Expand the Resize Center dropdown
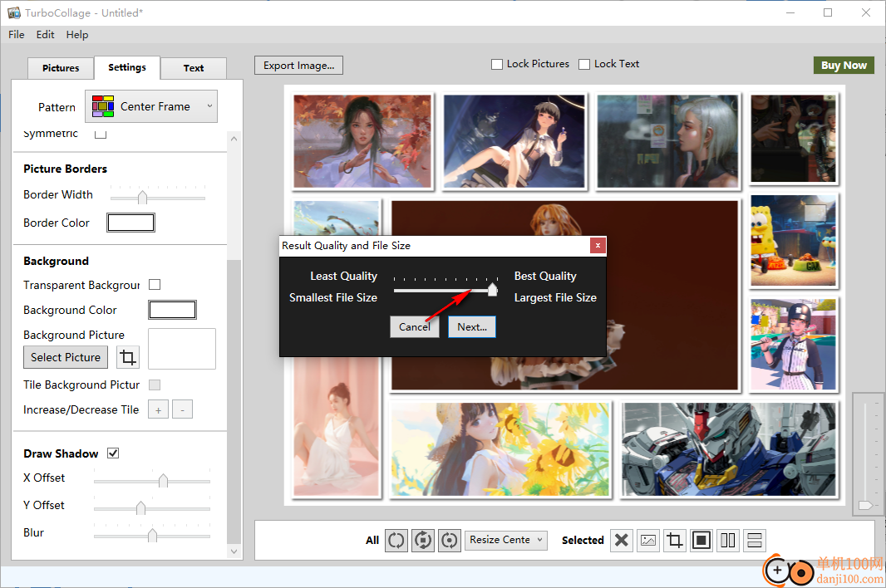This screenshot has width=886, height=588. click(x=505, y=540)
